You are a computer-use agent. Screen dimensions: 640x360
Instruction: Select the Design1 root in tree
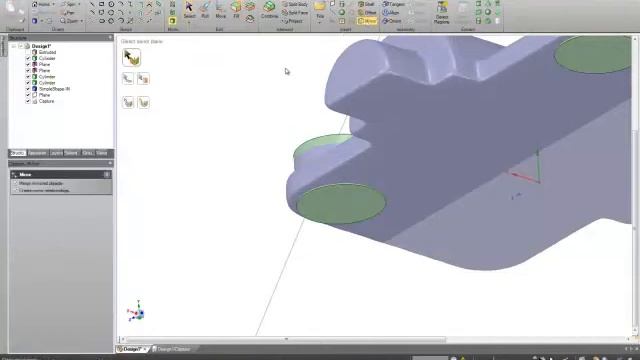point(41,46)
